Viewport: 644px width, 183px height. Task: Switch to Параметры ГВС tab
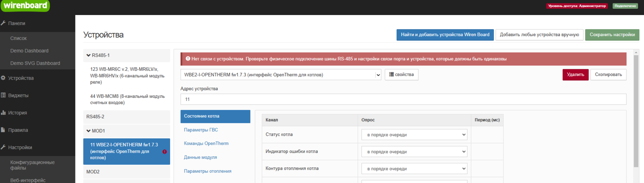click(201, 130)
